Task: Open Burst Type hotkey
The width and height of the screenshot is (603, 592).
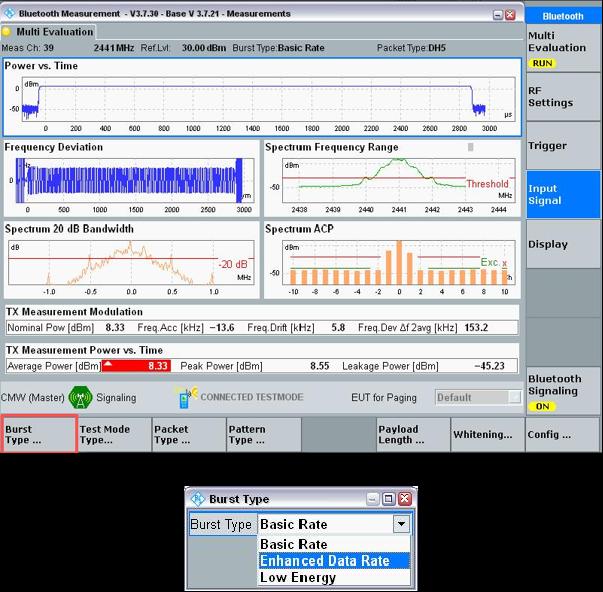Action: (x=39, y=435)
